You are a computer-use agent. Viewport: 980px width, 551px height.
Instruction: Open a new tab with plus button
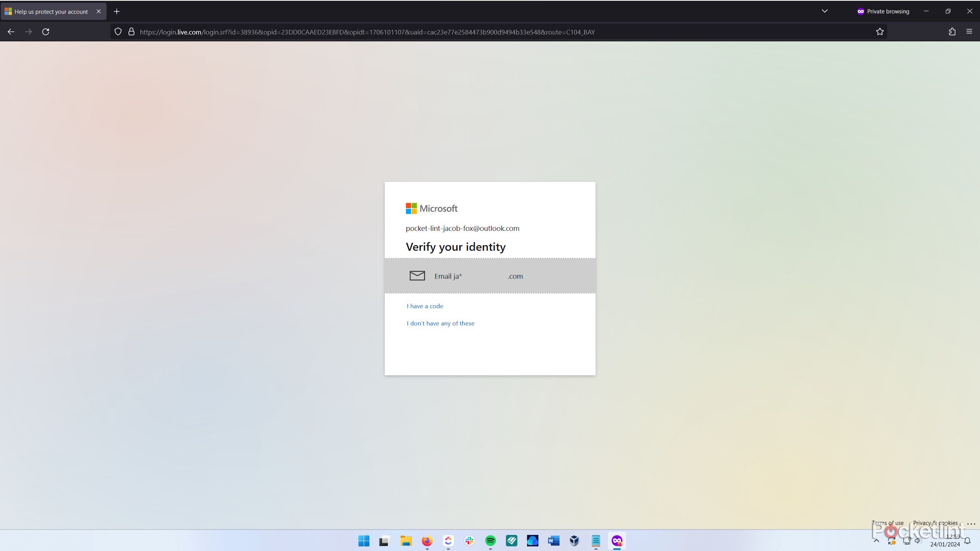[117, 11]
